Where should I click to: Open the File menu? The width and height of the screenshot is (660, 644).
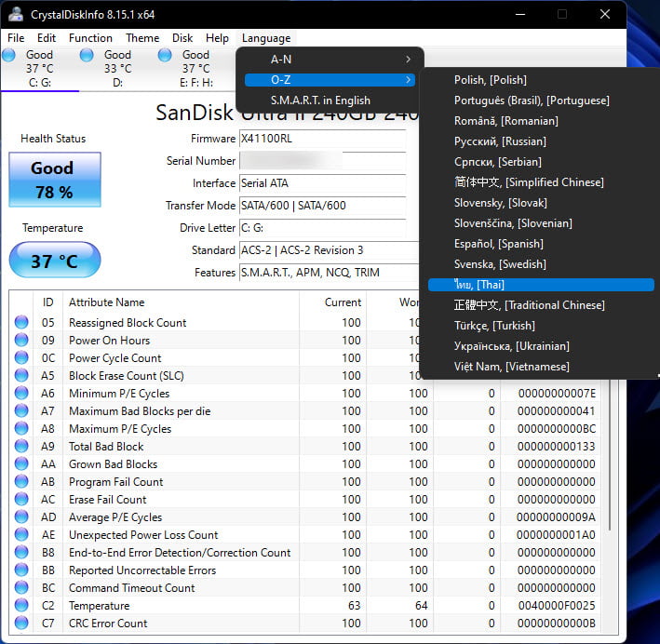[16, 38]
